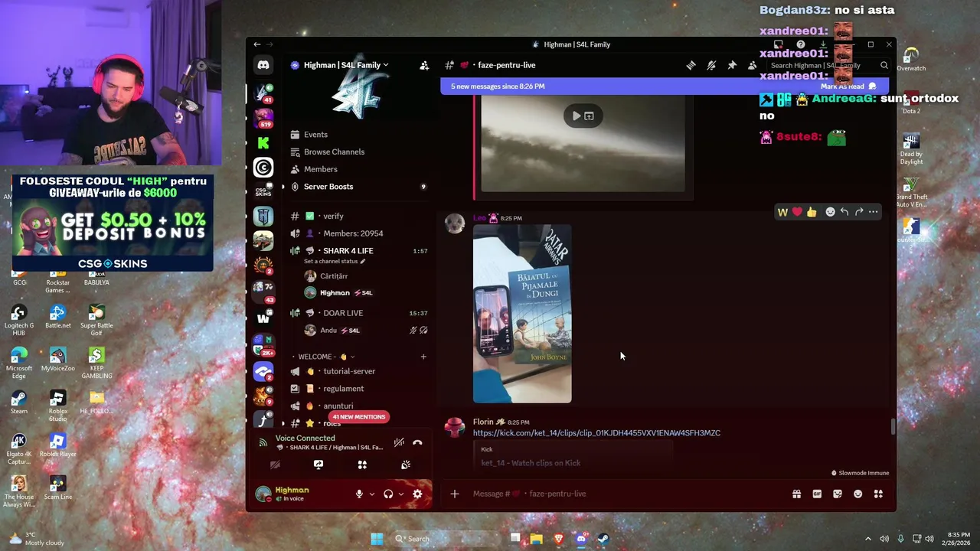The image size is (980, 551).
Task: Deafen headphones toggle
Action: (x=388, y=494)
